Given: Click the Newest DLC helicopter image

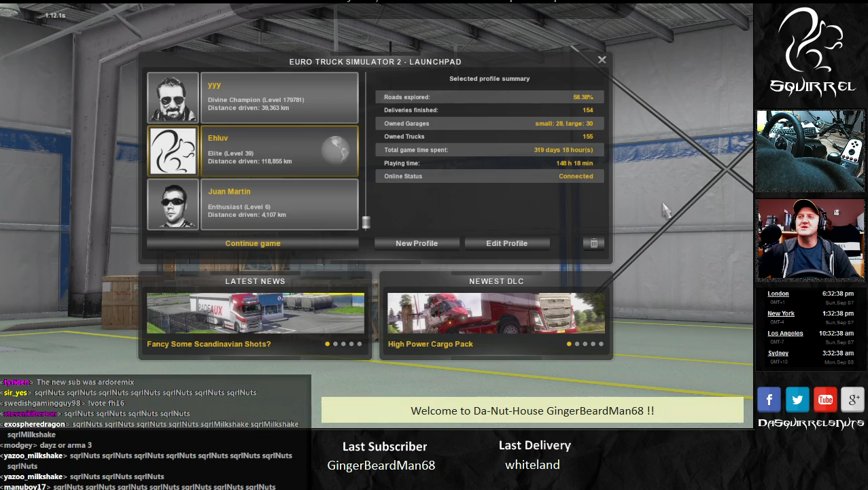Looking at the screenshot, I should 496,313.
